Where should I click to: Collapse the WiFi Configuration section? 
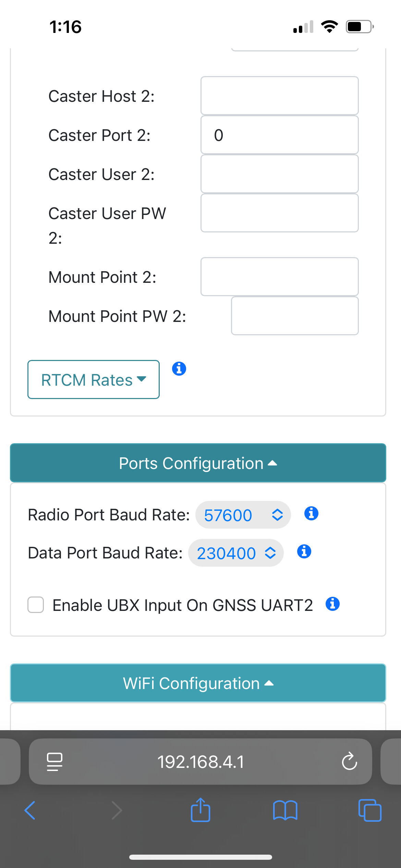click(198, 683)
